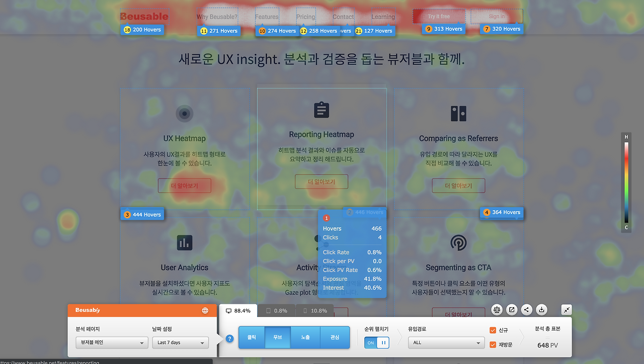Screen dimensions: 644x364
Task: Click the 313 Hovers rank 9 badge
Action: point(444,29)
